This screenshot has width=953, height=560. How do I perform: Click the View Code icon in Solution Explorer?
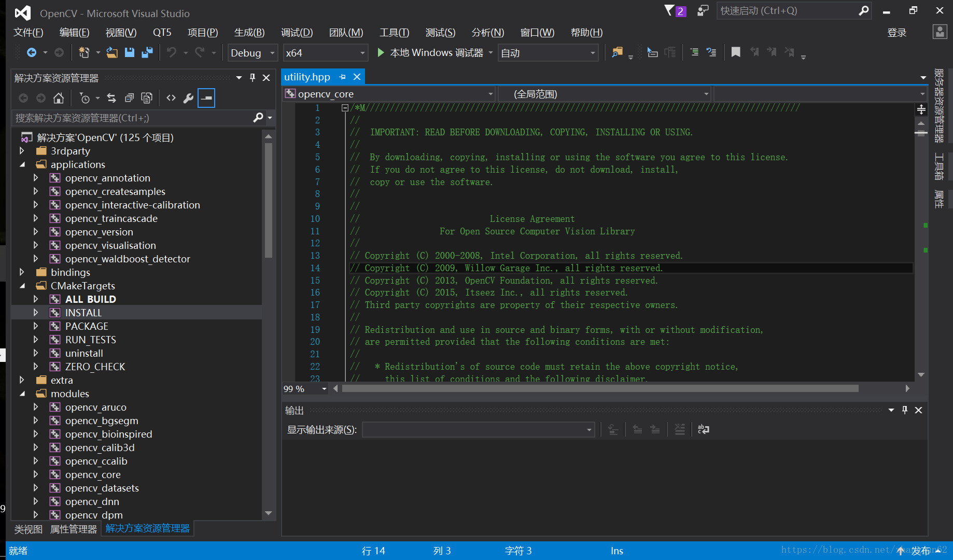click(171, 98)
